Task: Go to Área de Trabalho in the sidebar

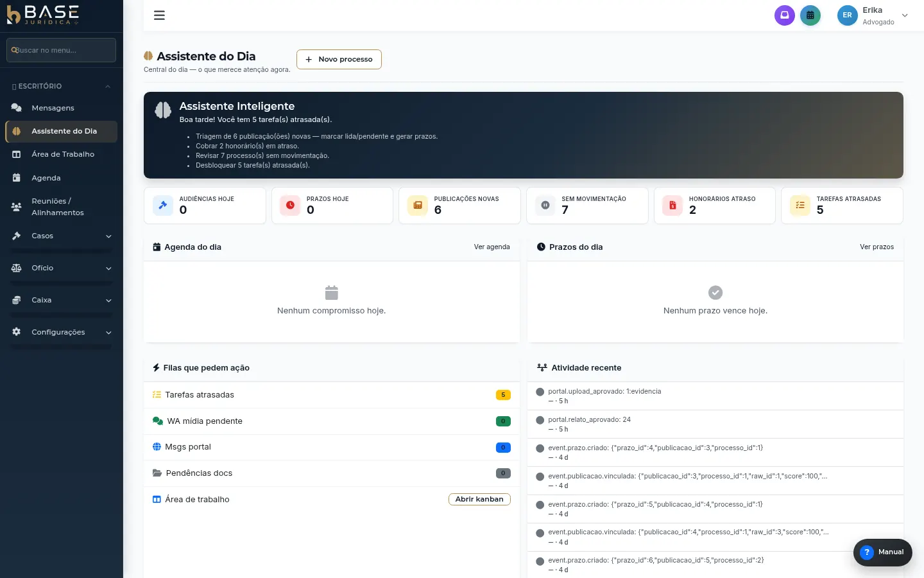Action: coord(62,154)
